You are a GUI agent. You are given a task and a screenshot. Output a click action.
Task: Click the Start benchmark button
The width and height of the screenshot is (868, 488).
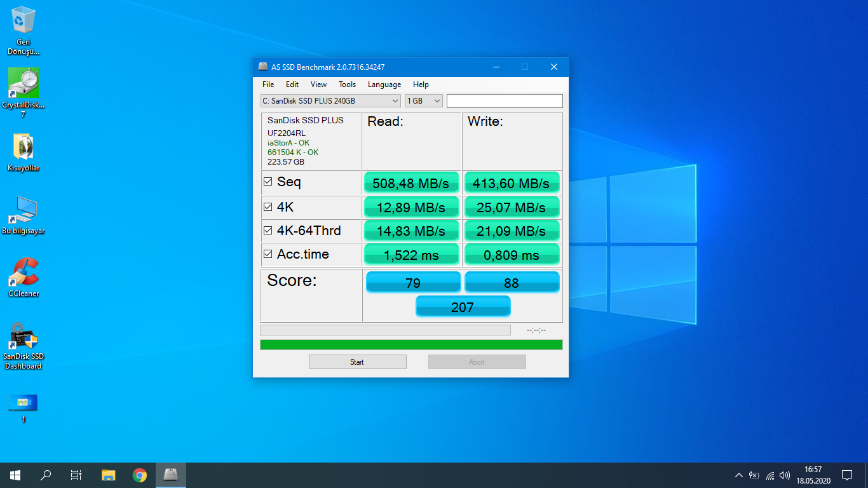(x=358, y=362)
